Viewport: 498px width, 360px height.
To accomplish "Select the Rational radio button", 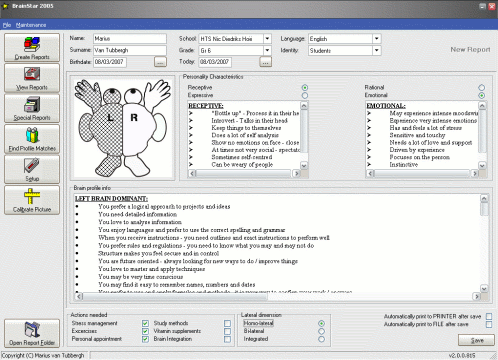I will pyautogui.click(x=482, y=88).
